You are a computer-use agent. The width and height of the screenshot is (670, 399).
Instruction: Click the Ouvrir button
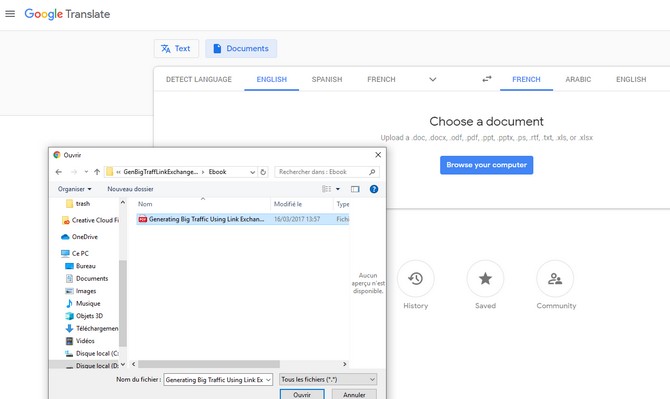[302, 394]
